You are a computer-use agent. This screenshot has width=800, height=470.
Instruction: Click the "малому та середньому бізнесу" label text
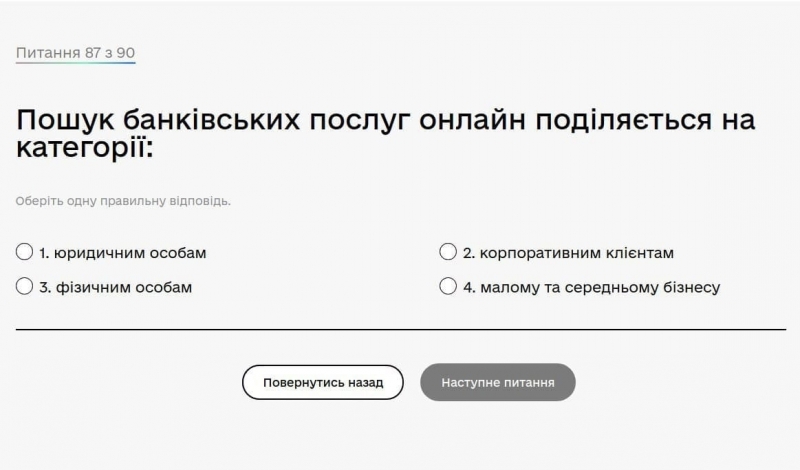pos(600,287)
